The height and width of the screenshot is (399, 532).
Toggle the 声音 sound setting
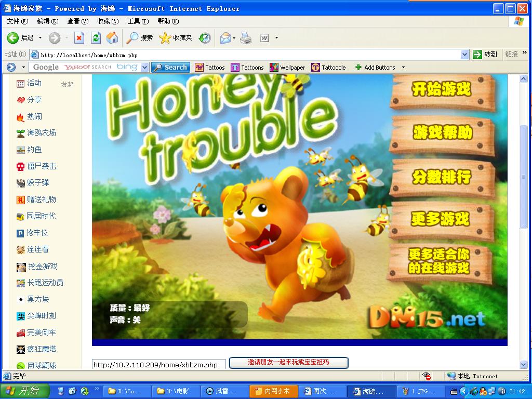coord(125,320)
